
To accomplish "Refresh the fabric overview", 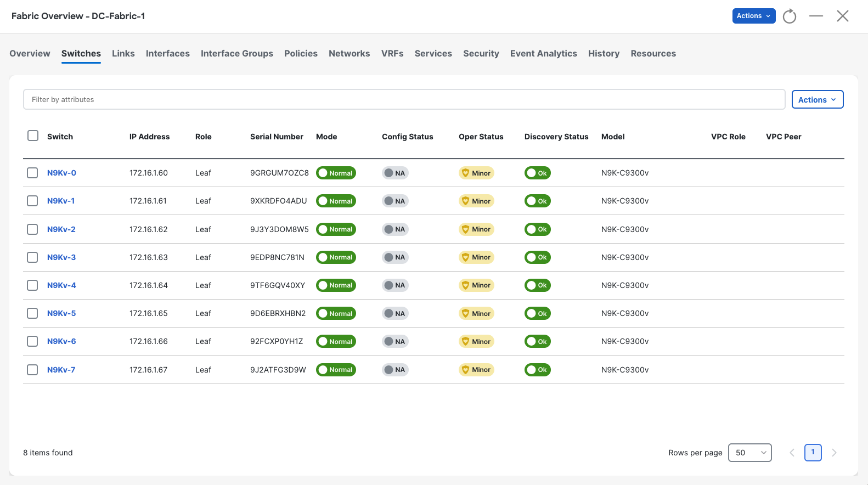I will (790, 16).
